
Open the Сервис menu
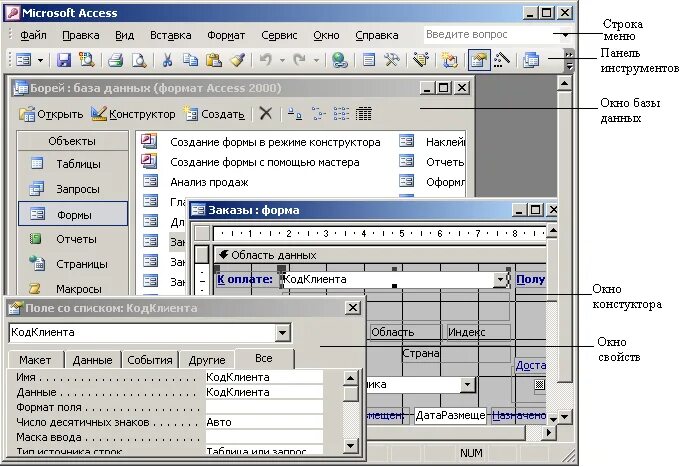[x=279, y=35]
